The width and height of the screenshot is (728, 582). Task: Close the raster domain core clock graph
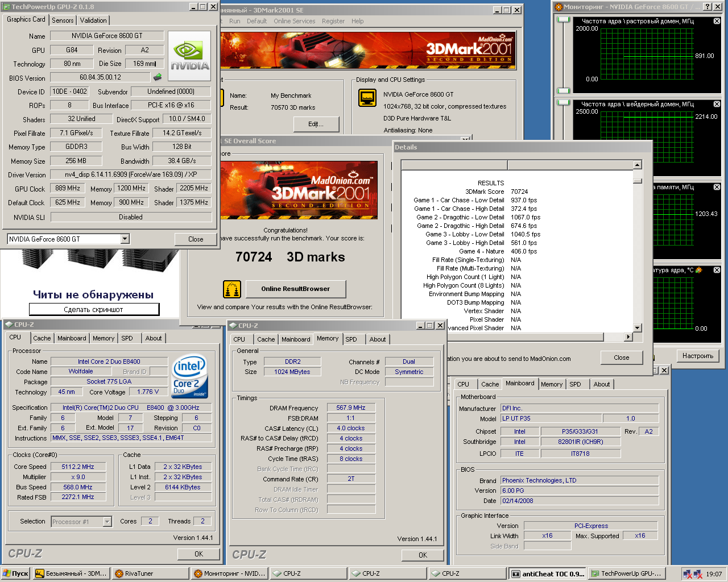tap(717, 21)
